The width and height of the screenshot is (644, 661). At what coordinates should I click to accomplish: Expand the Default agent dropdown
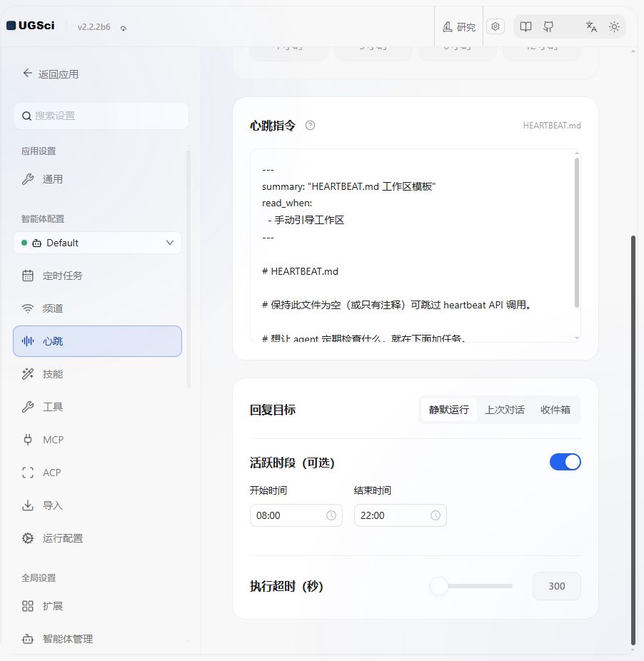point(97,243)
